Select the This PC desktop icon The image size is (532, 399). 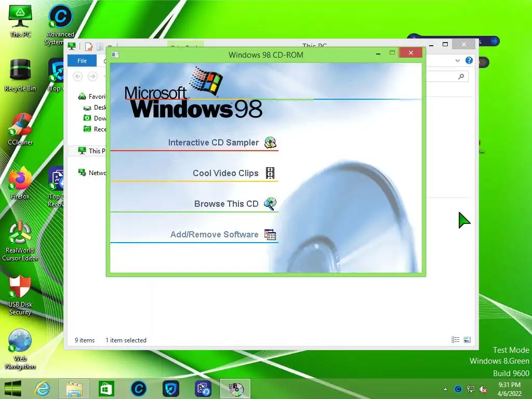point(20,21)
